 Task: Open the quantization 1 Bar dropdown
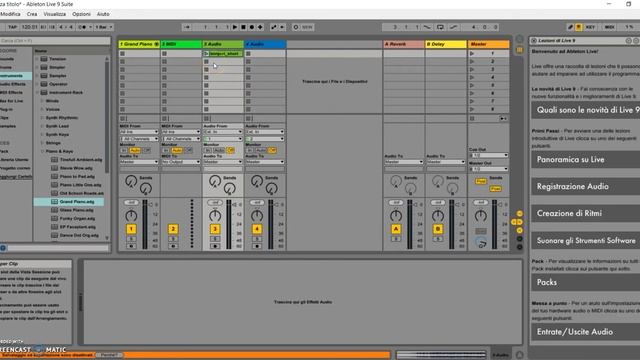click(x=104, y=27)
